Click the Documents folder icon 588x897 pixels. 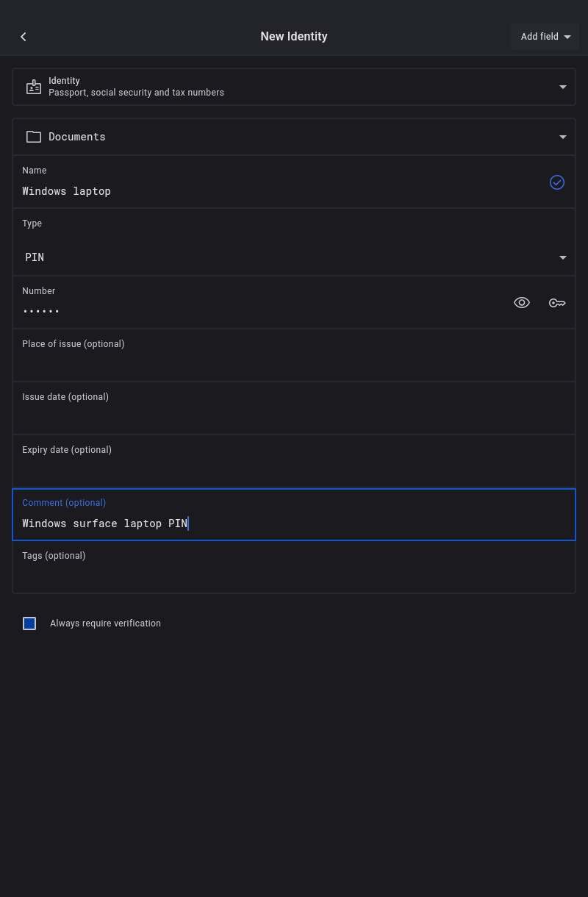34,137
